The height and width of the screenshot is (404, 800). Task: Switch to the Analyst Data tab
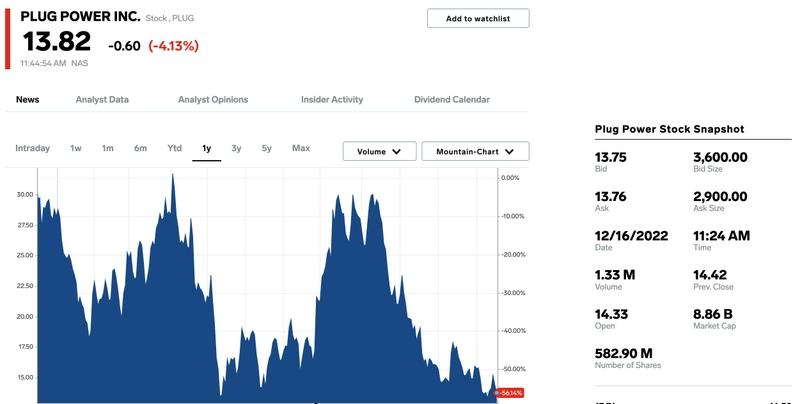102,99
